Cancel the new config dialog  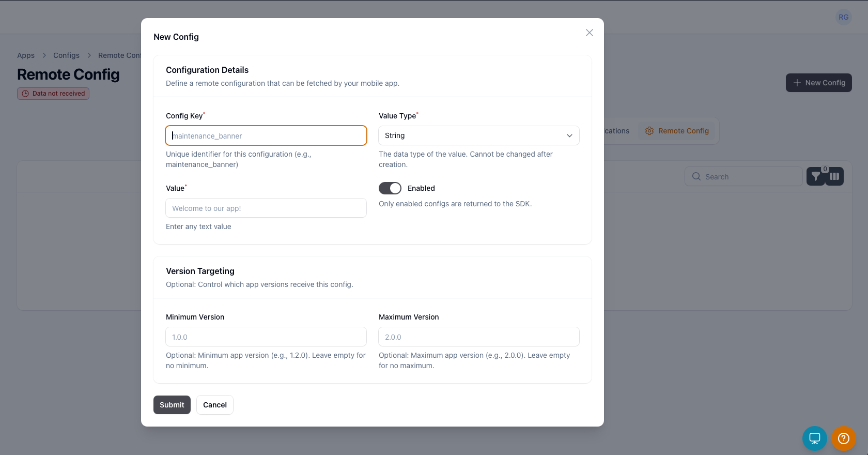tap(215, 405)
